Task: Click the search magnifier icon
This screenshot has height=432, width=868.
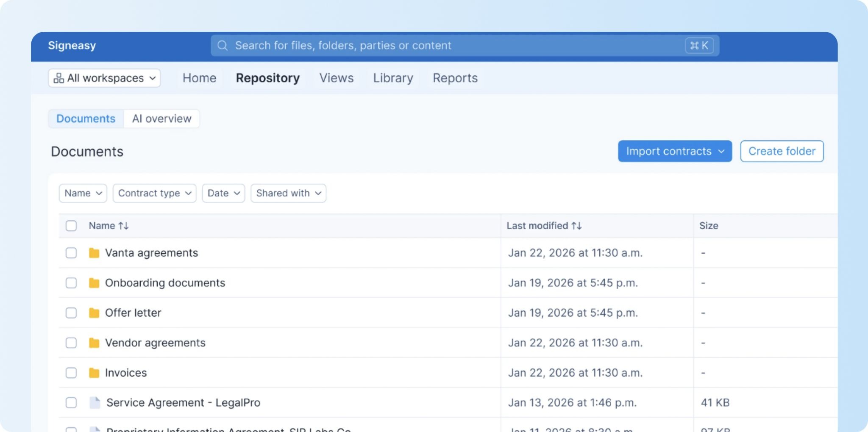Action: (x=223, y=45)
